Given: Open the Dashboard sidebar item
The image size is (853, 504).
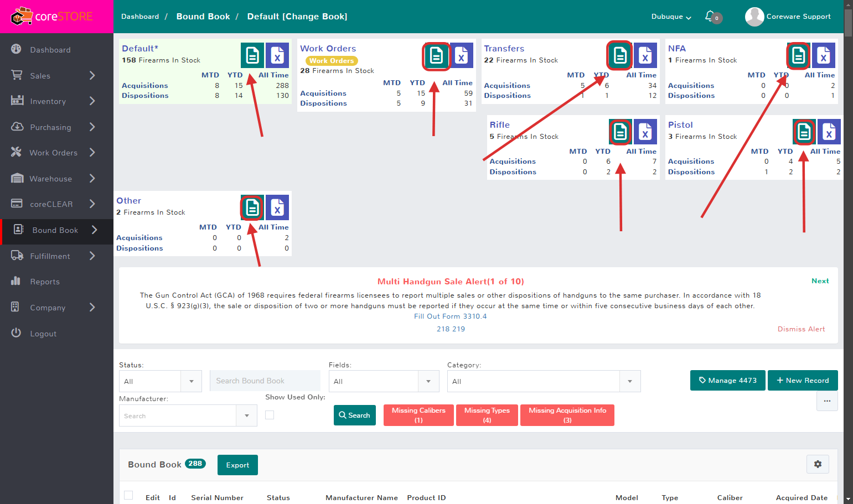Looking at the screenshot, I should tap(56, 50).
